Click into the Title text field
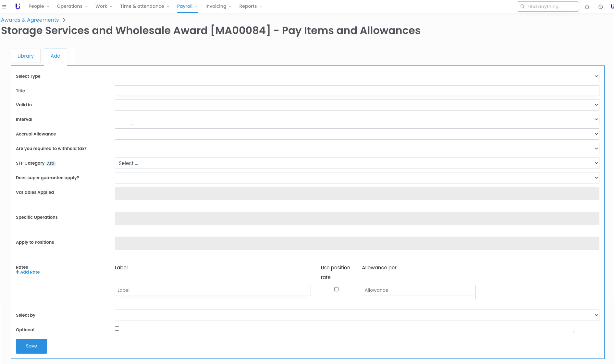 357,91
